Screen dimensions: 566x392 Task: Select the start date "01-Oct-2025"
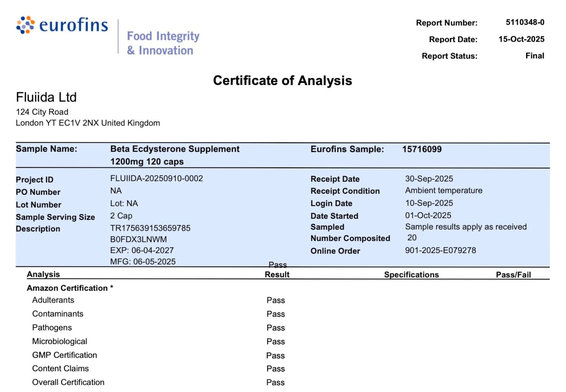(x=428, y=216)
